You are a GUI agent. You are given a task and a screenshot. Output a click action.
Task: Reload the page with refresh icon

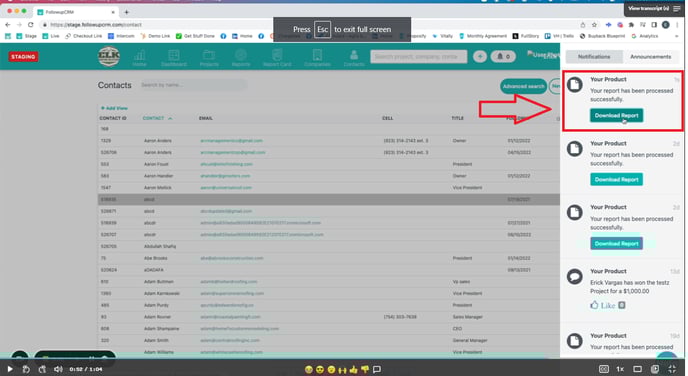[30, 25]
